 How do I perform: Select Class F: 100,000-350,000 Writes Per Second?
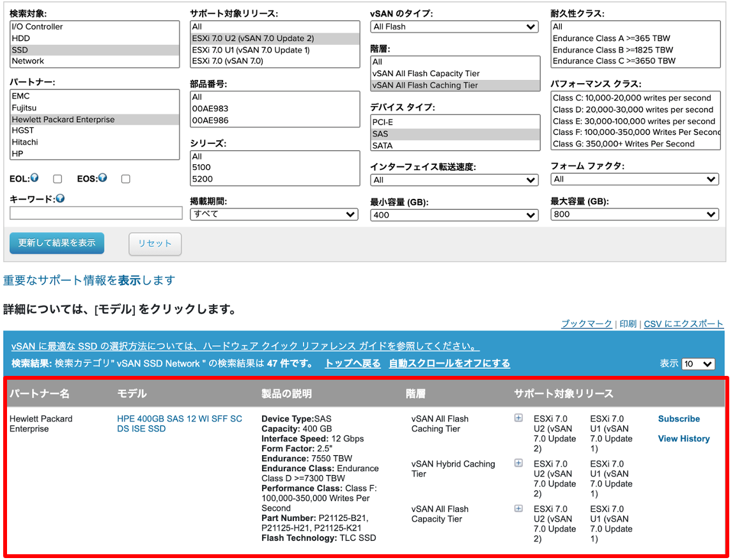[636, 132]
